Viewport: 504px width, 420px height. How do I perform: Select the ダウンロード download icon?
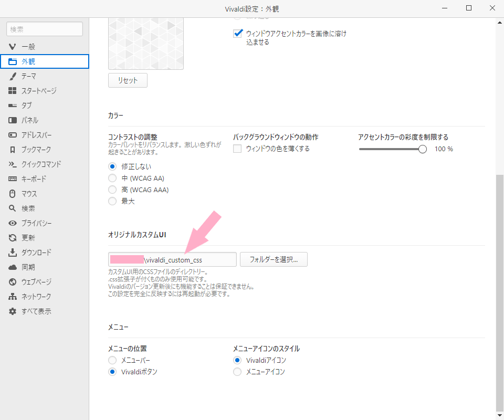(x=13, y=253)
